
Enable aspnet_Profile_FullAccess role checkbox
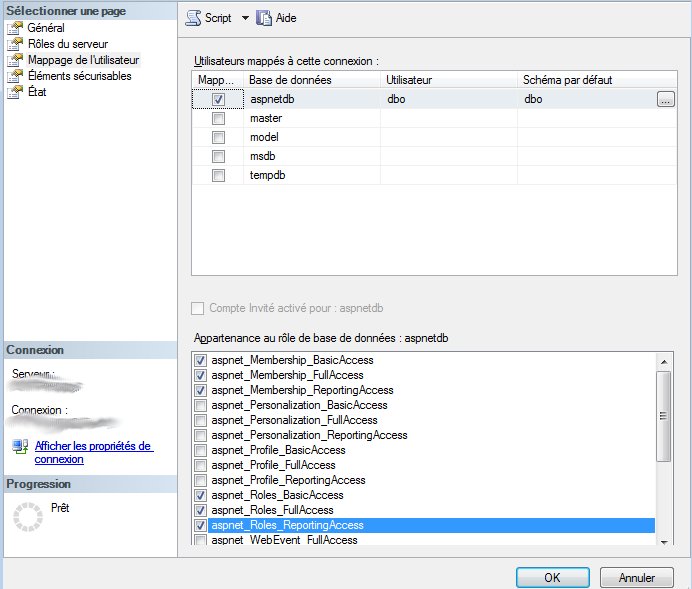(x=201, y=465)
